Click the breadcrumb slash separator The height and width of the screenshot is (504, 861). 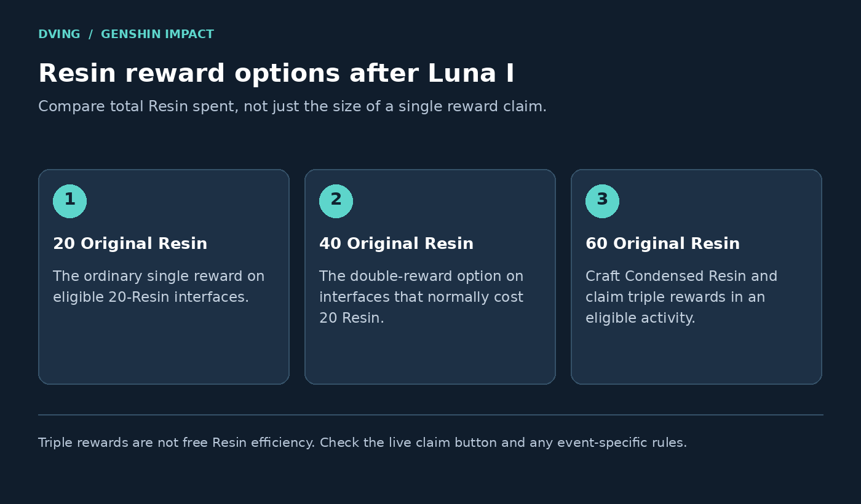click(x=90, y=34)
